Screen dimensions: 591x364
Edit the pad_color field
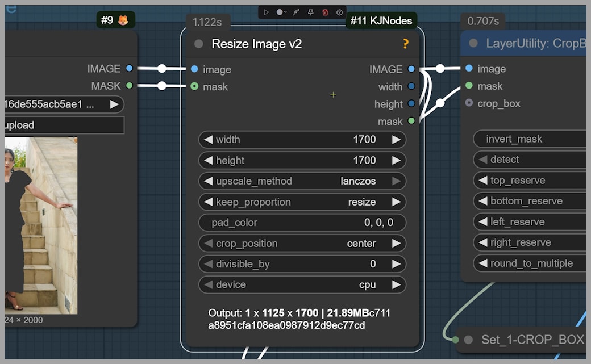(x=302, y=223)
